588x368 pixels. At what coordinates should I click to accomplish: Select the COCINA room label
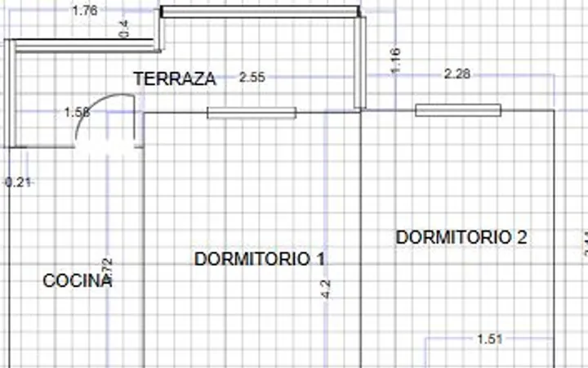pyautogui.click(x=78, y=280)
